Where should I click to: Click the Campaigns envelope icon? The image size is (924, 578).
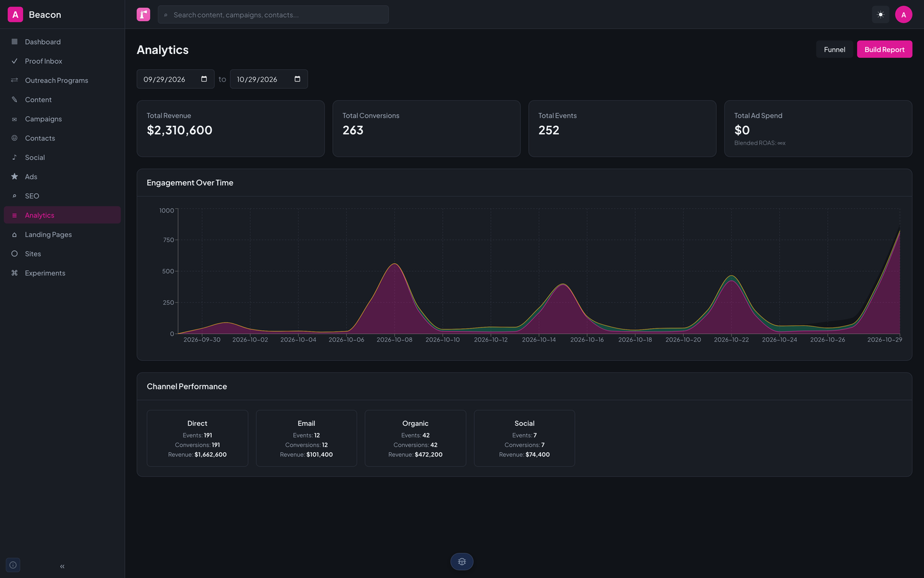14,119
